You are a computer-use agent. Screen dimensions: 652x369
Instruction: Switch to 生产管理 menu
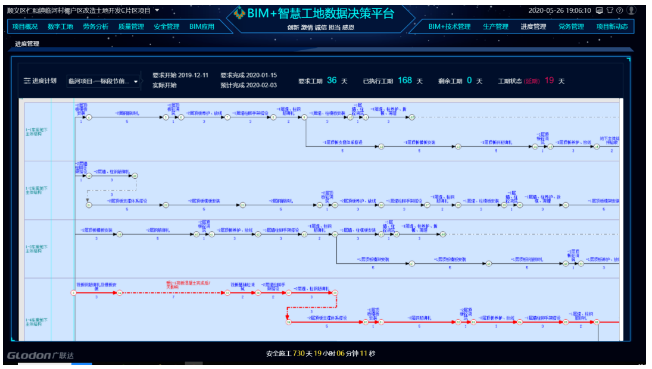coord(496,27)
